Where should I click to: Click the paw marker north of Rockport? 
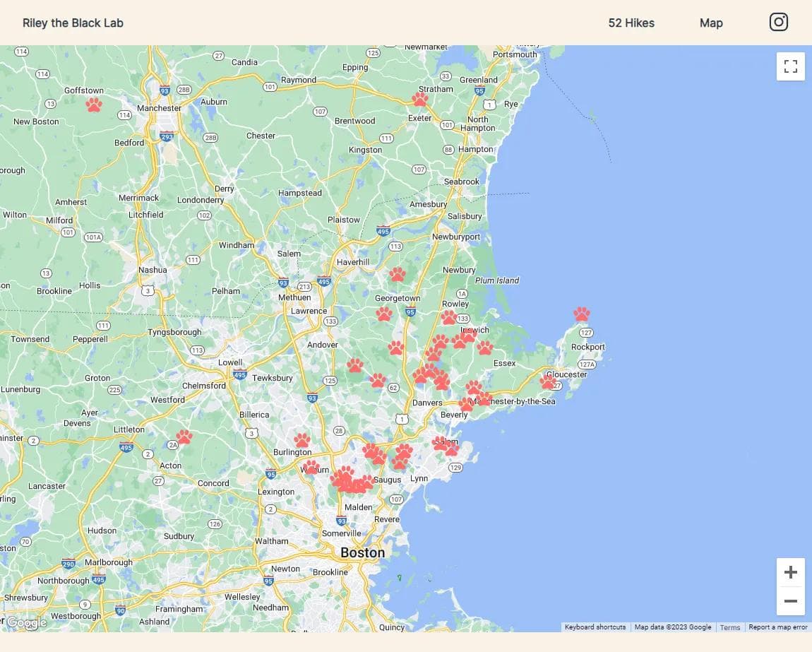[581, 314]
